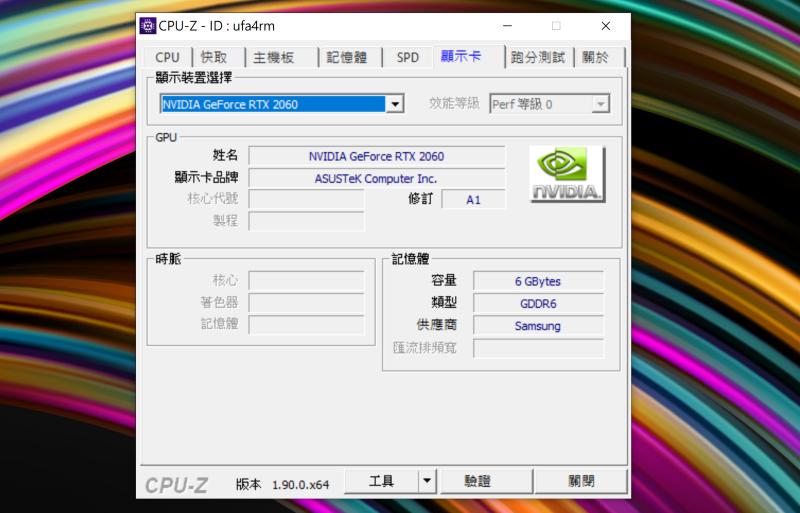Go to the 記憶體 tab
Screen dimensions: 800x513
pyautogui.click(x=347, y=57)
